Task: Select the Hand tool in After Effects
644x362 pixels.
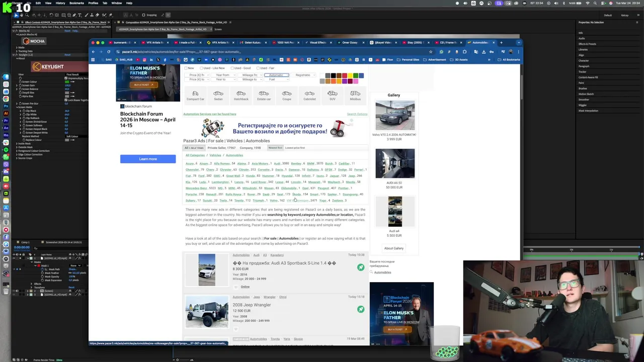Action: tap(23, 15)
